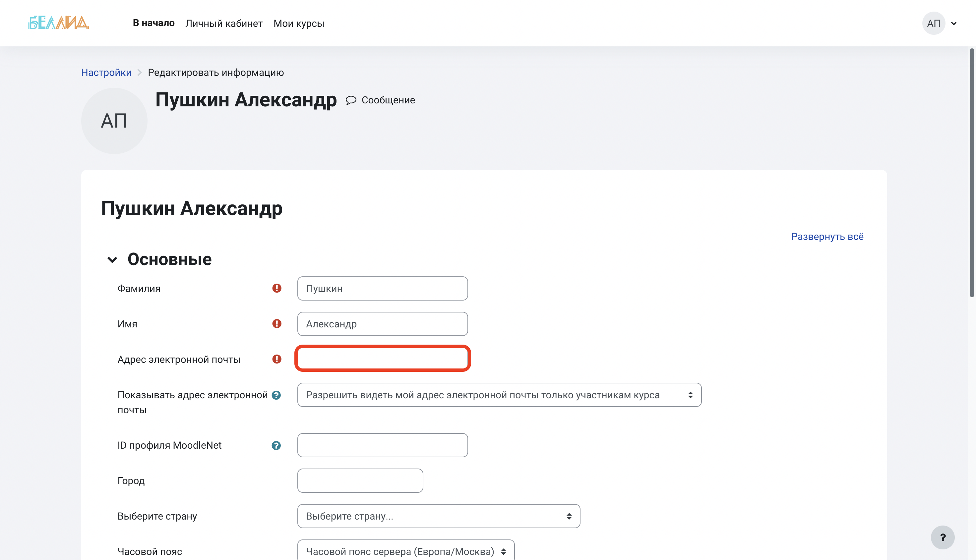The width and height of the screenshot is (976, 560).
Task: Click required icon beside Адрес электронной почты
Action: [276, 359]
